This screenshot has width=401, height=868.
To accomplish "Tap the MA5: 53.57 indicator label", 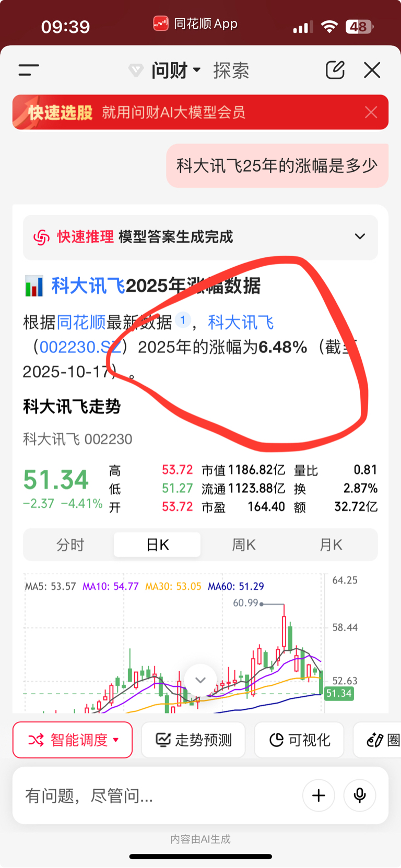I will (x=51, y=586).
